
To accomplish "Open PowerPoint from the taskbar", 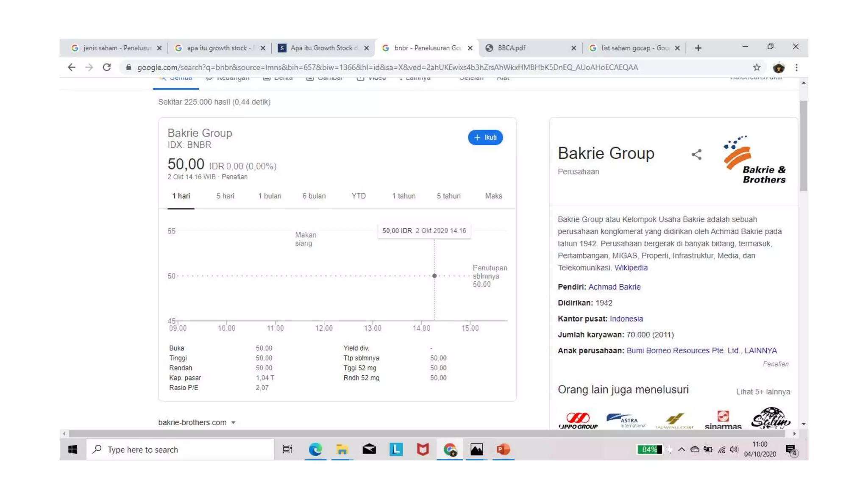I will pyautogui.click(x=503, y=449).
